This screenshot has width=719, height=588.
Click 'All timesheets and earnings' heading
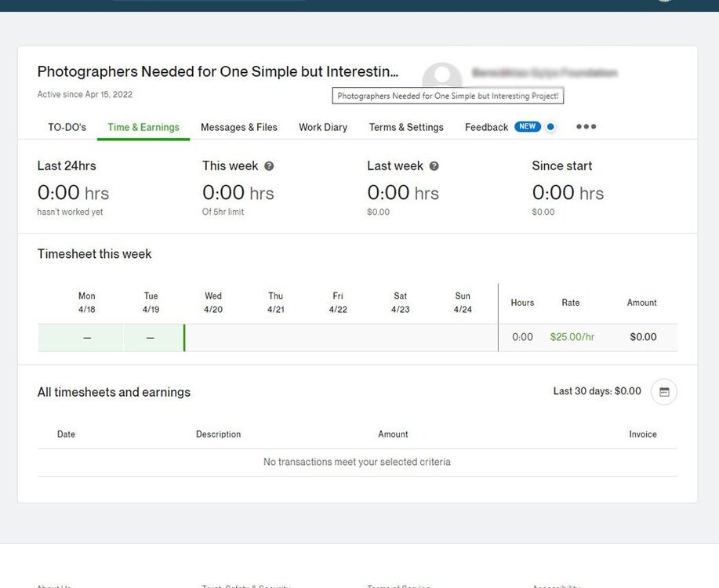coord(114,392)
